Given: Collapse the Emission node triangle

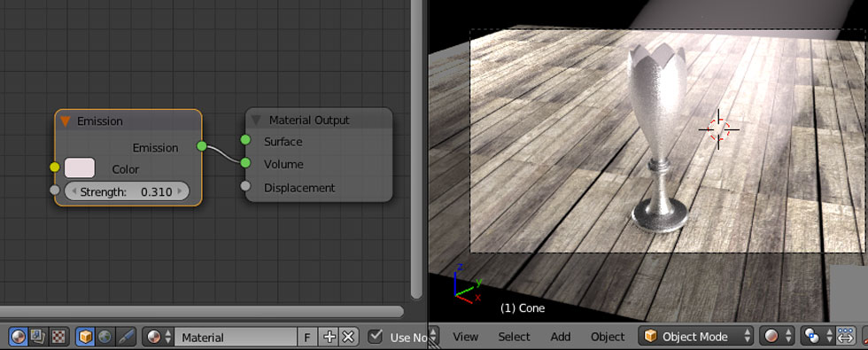Looking at the screenshot, I should (66, 121).
